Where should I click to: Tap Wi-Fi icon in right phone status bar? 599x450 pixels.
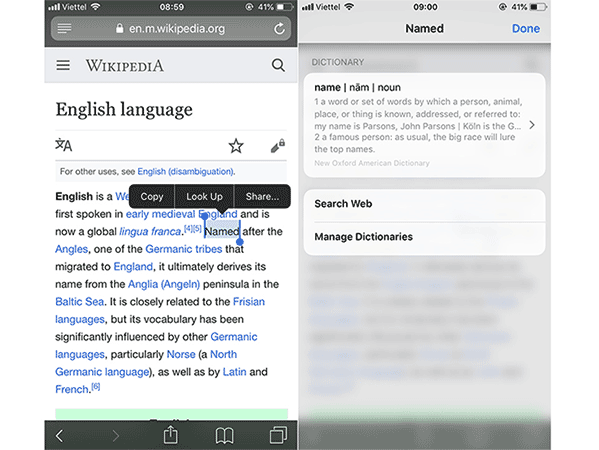[x=349, y=6]
